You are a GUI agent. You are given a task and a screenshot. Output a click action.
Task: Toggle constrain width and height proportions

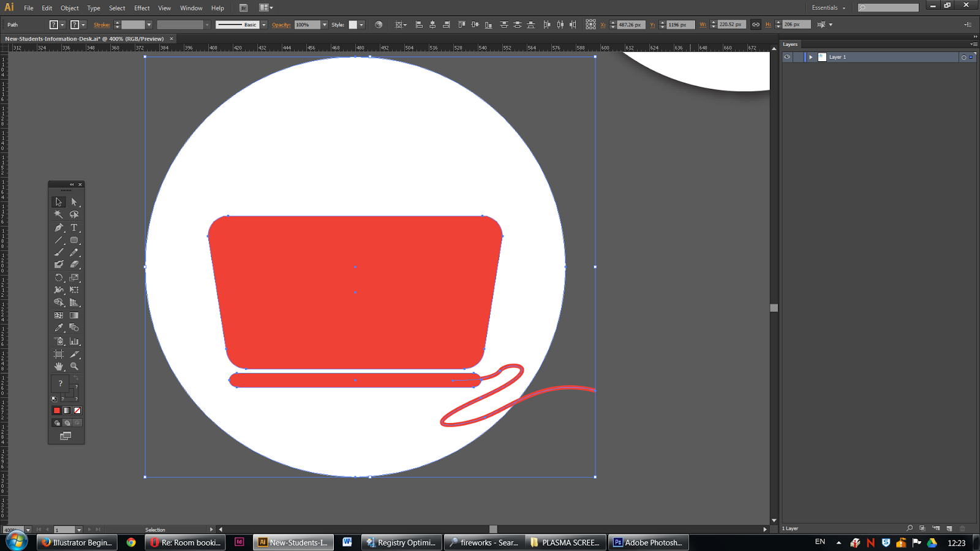pyautogui.click(x=756, y=24)
